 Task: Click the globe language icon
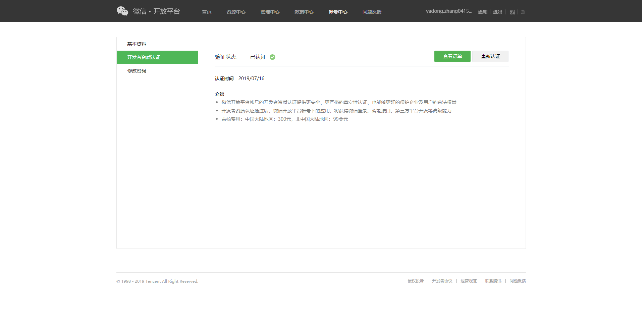click(523, 12)
